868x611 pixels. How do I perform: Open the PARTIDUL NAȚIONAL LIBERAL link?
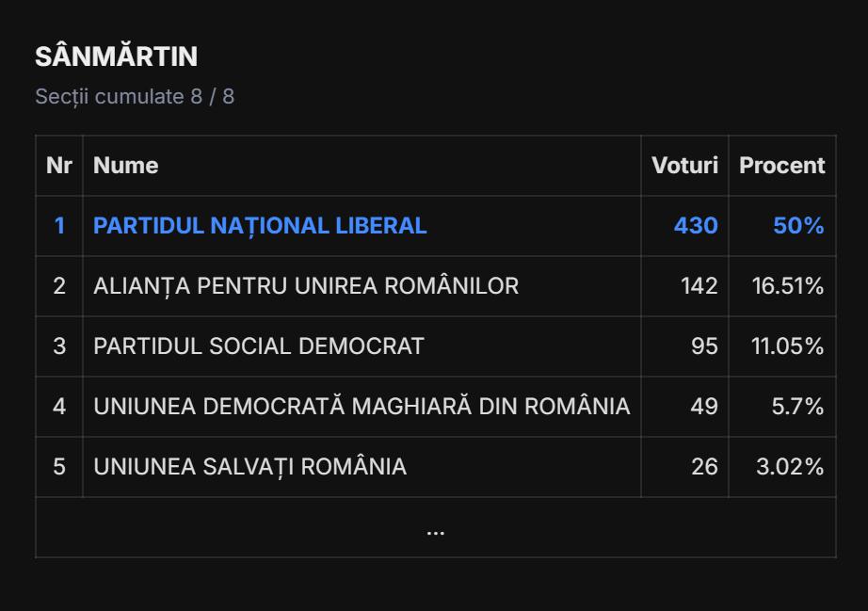260,226
